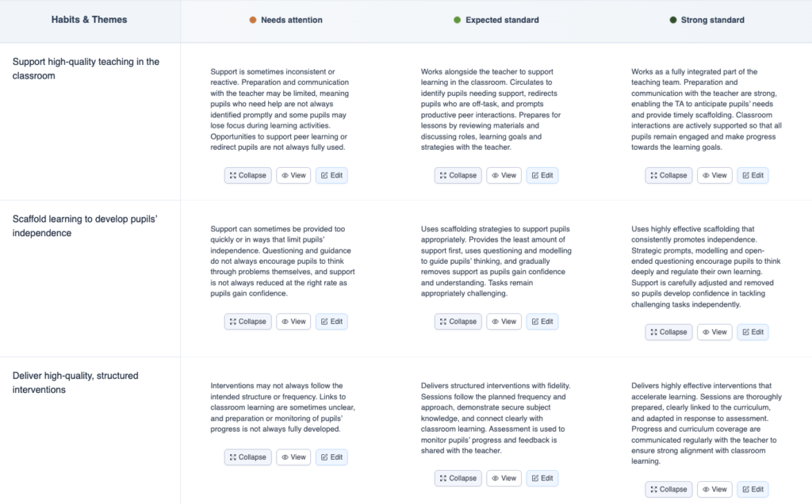Collapse the Needs attention cell for Support high-quality teaching
Viewport: 812px width, 504px height.
pyautogui.click(x=247, y=176)
